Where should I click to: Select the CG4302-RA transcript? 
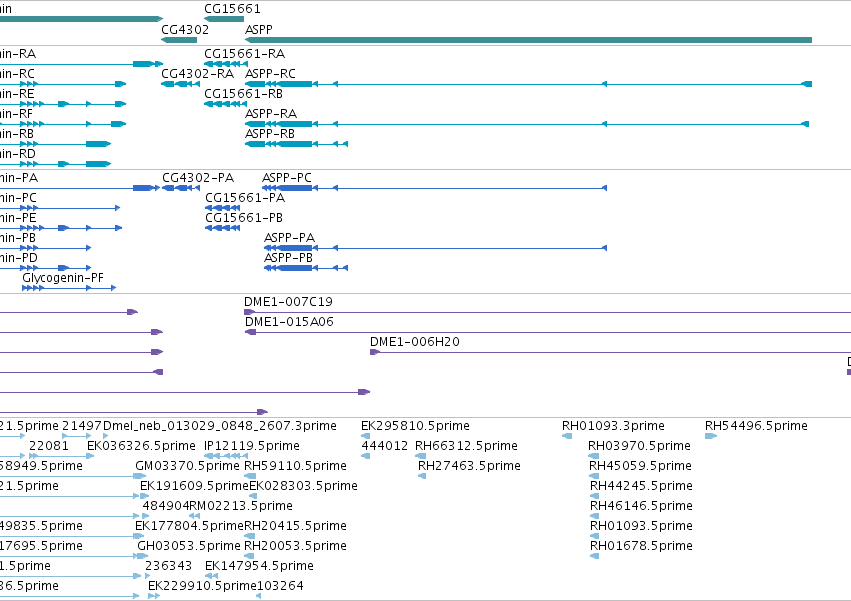pos(180,84)
